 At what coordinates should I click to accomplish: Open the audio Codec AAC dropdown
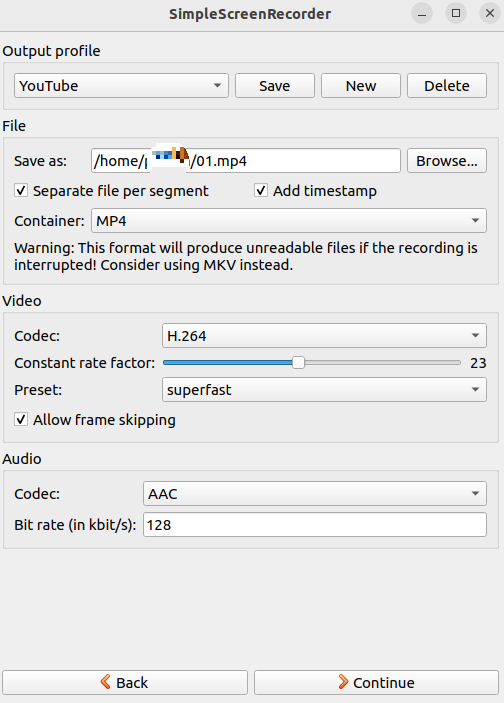(x=315, y=494)
